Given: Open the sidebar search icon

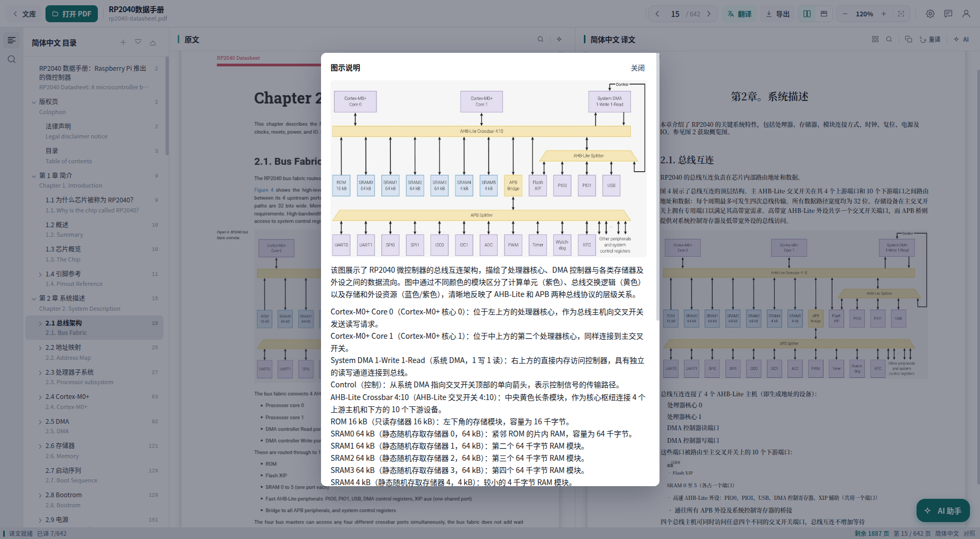Looking at the screenshot, I should (x=12, y=59).
